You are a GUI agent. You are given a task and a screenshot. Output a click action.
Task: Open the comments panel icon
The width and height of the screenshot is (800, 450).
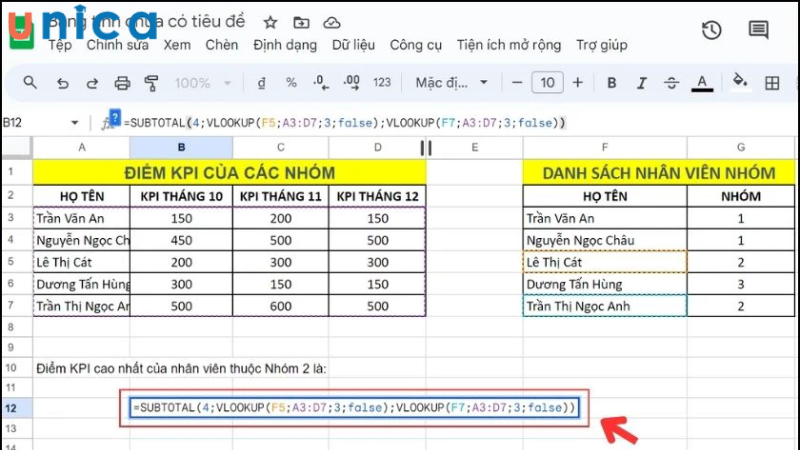click(758, 30)
